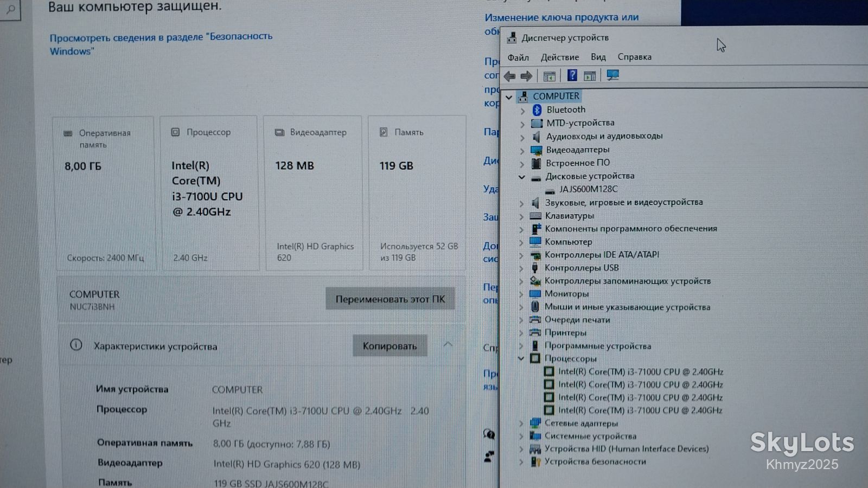Viewport: 868px width, 488px height.
Task: Select Мониторы in the device tree
Action: pyautogui.click(x=566, y=294)
